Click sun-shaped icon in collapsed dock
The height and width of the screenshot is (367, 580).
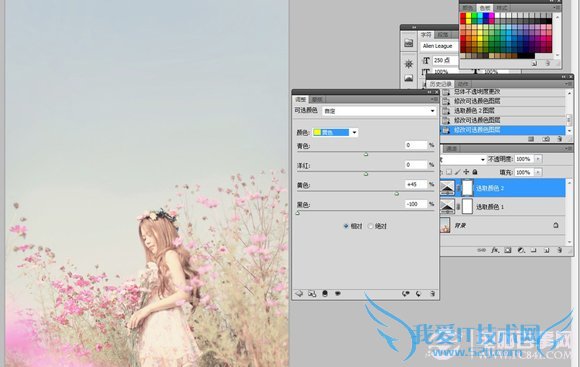(408, 64)
